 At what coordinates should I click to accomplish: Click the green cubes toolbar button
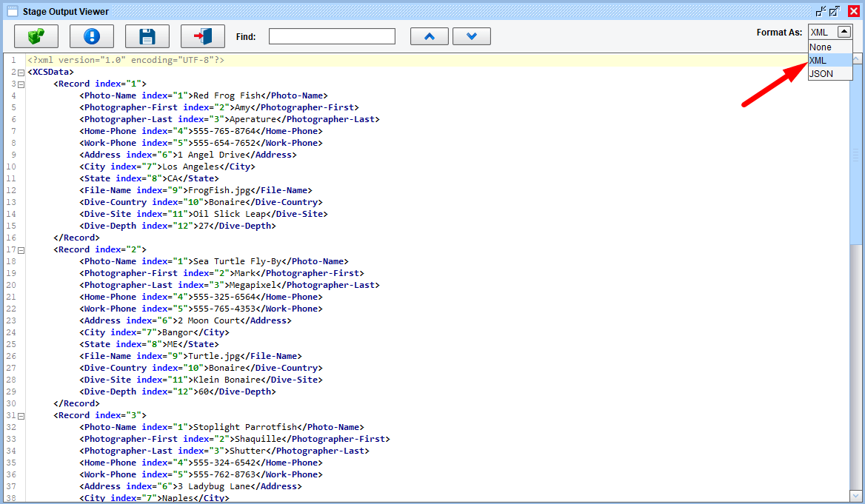(36, 36)
